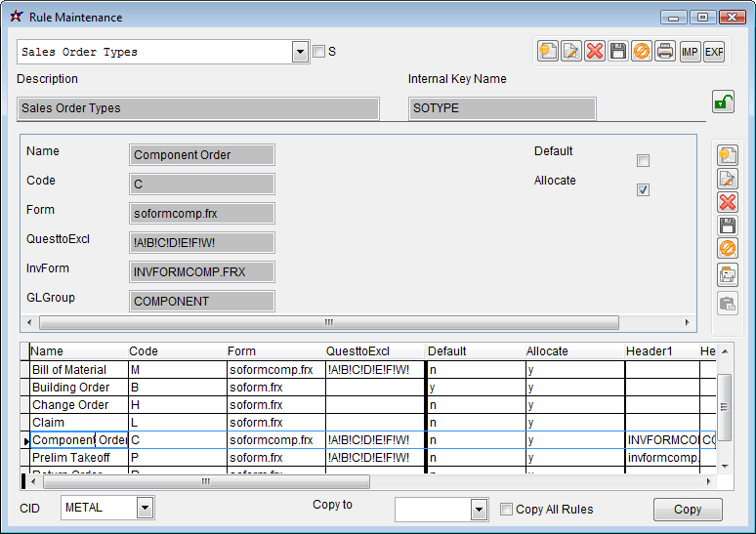Click the Print icon in top toolbar
This screenshot has height=534, width=756.
tap(665, 52)
